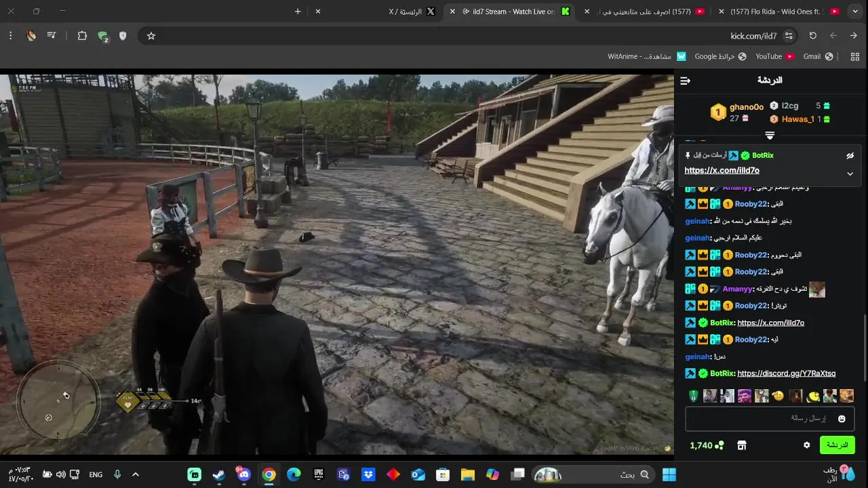Open the YouTube bookmark
Viewport: 868px width, 488px height.
[775, 57]
